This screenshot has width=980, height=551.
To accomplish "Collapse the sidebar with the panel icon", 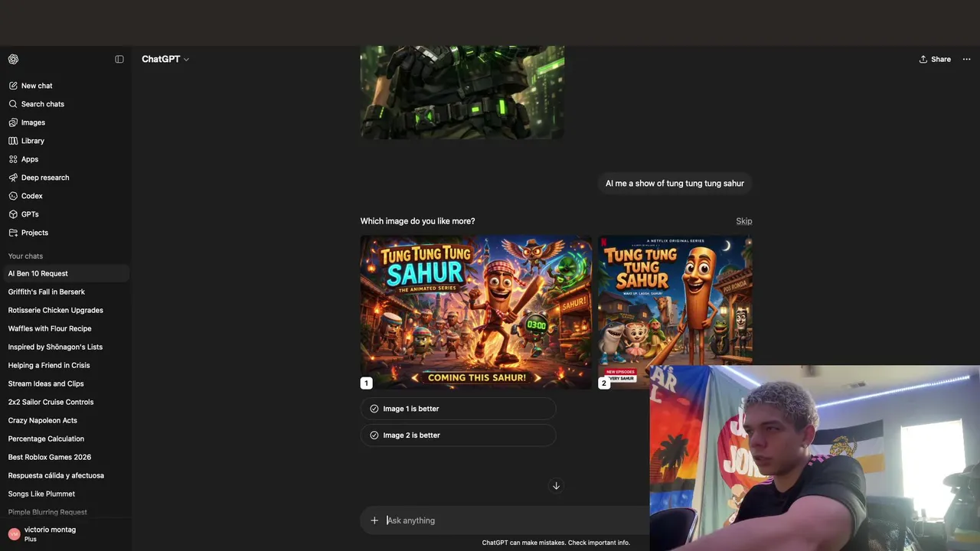I will pyautogui.click(x=119, y=59).
